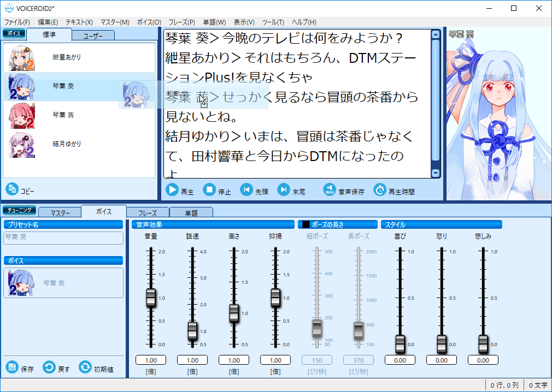Click the コピー copy icon

[12, 189]
